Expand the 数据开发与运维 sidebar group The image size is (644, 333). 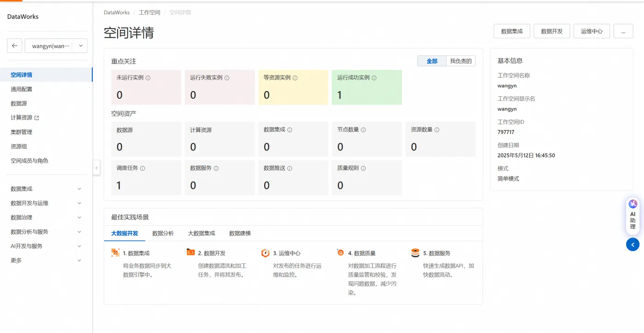pyautogui.click(x=46, y=203)
